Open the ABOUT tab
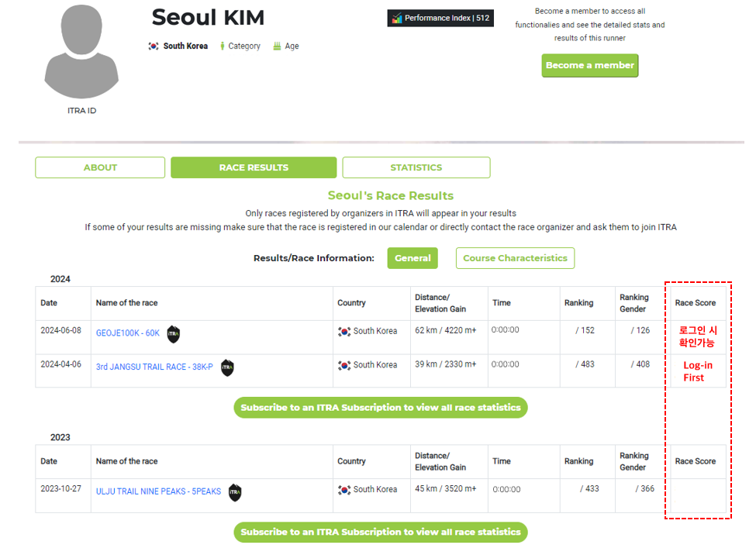 100,167
